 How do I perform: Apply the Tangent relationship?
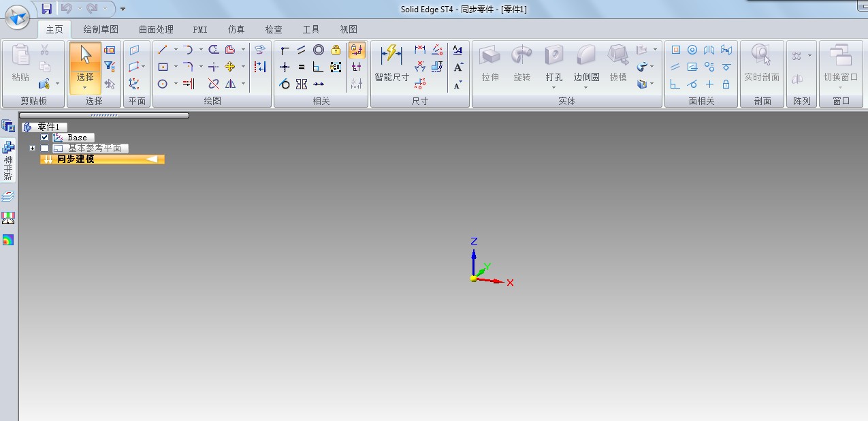(x=285, y=84)
